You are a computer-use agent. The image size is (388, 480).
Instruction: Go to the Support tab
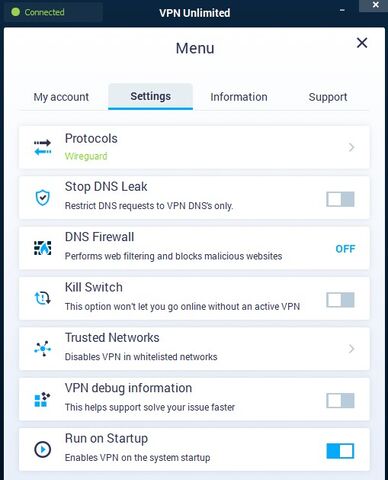pos(328,97)
